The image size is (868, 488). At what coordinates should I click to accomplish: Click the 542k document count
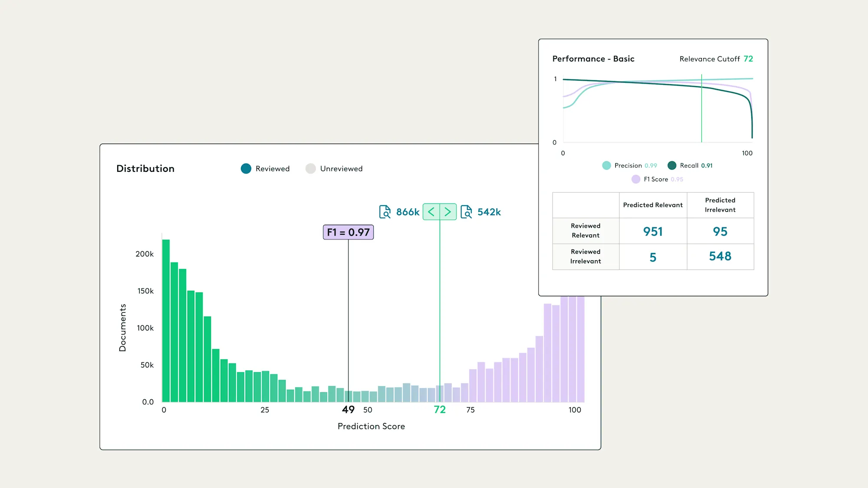click(x=489, y=212)
